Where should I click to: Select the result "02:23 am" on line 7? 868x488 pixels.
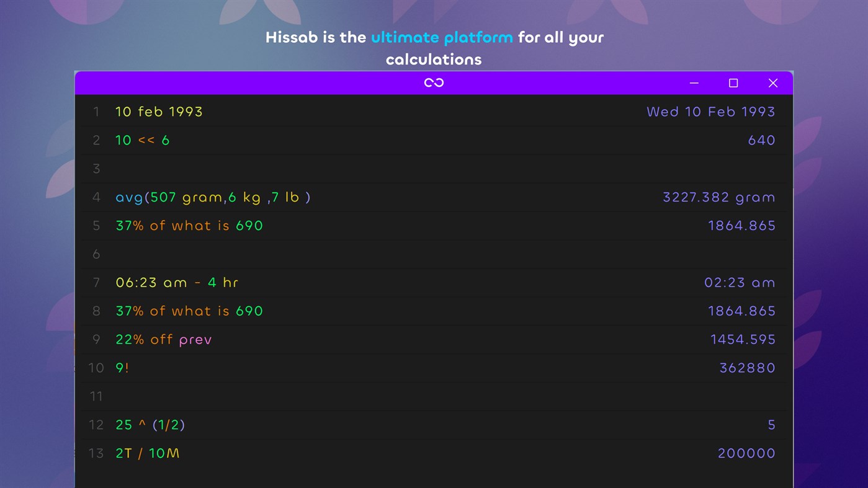pyautogui.click(x=740, y=282)
